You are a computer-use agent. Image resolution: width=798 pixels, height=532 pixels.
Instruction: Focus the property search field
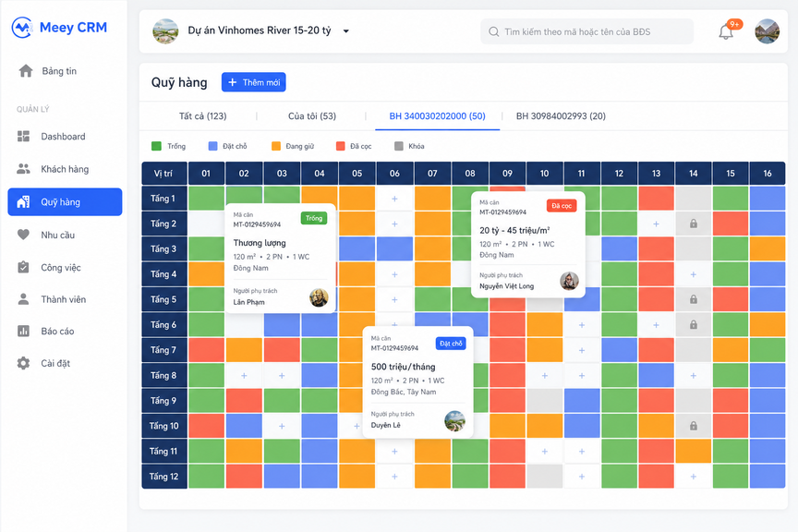586,31
